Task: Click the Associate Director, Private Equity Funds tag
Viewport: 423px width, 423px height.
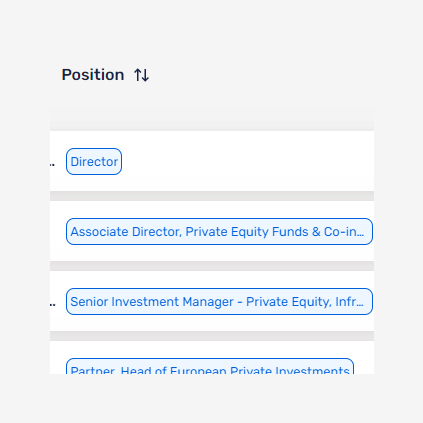Action: click(219, 232)
